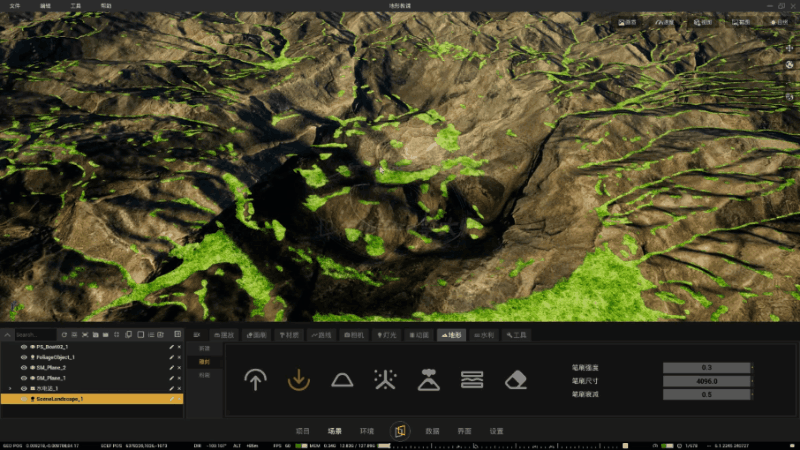The image size is (800, 450).
Task: Click the move gizmo icon at viewport right
Action: pos(789,48)
